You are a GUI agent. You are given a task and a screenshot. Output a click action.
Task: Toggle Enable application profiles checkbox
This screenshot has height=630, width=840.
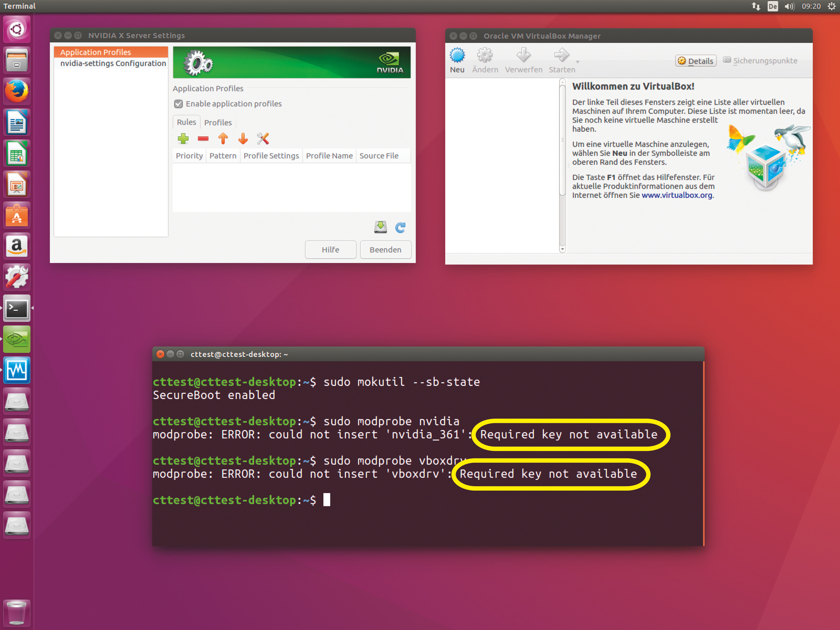[178, 104]
